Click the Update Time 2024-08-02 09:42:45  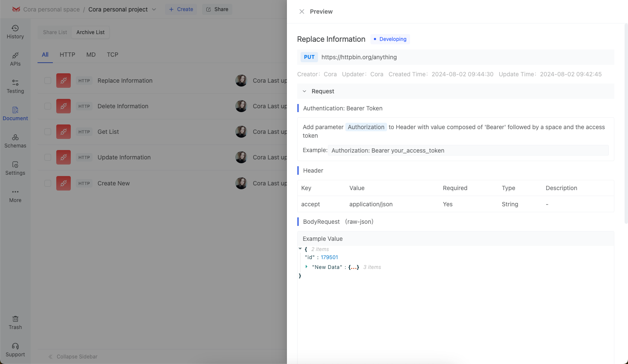(x=571, y=74)
